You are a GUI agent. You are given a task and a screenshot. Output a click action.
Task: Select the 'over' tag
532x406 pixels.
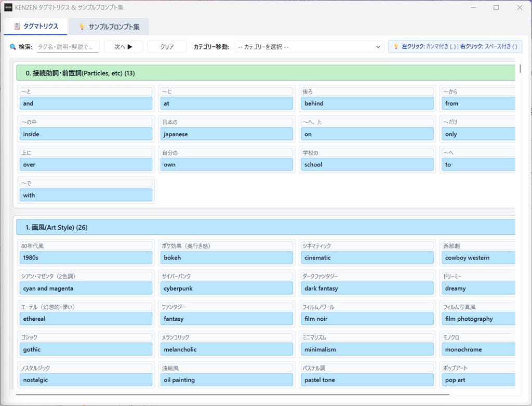[x=86, y=164]
